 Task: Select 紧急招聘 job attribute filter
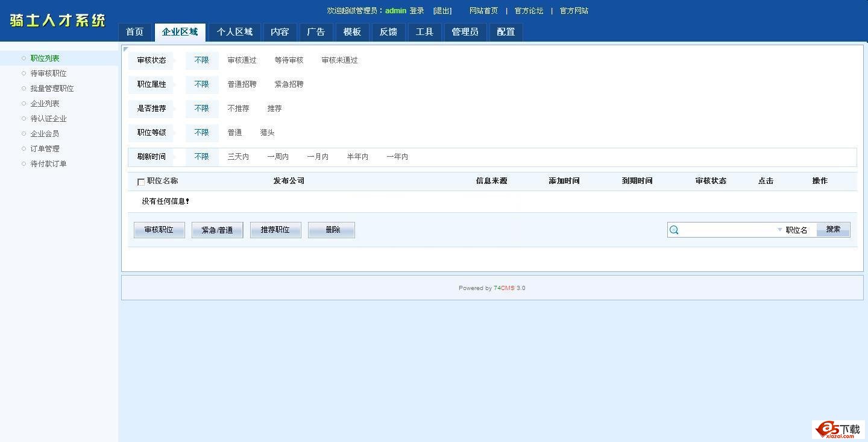pos(289,84)
